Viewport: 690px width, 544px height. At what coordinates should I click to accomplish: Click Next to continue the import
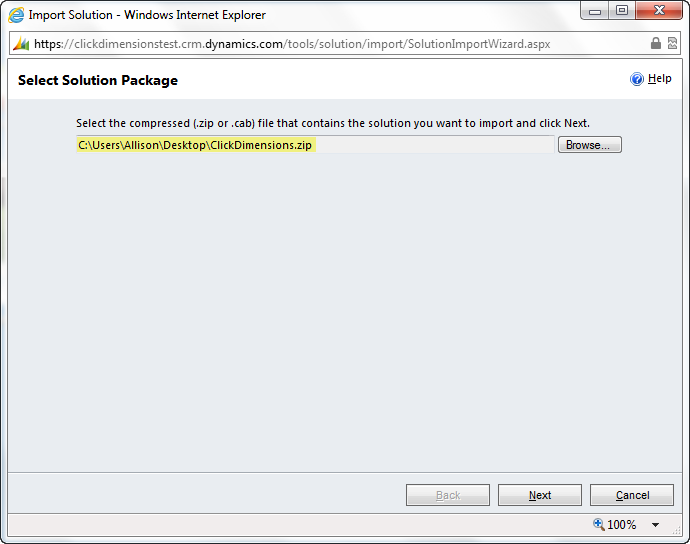[x=540, y=495]
